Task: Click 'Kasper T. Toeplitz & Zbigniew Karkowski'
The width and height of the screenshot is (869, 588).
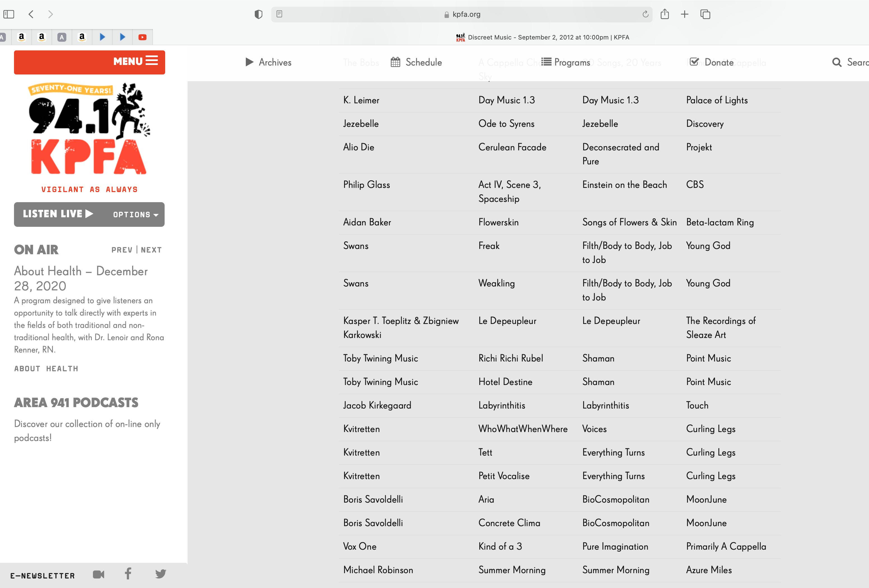Action: pyautogui.click(x=401, y=328)
